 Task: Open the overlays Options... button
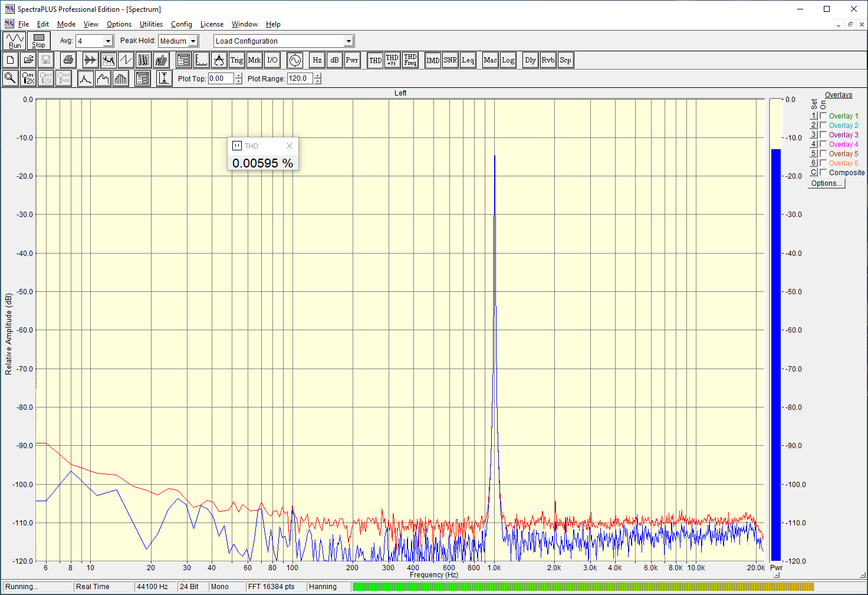tap(826, 183)
